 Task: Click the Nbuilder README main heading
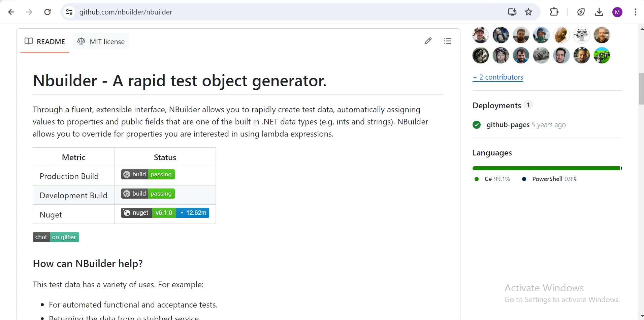click(x=180, y=81)
